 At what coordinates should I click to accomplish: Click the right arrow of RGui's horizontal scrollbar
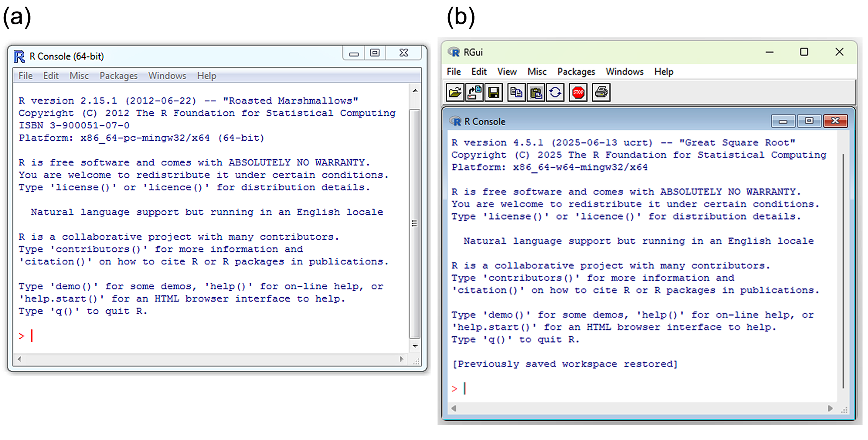[831, 408]
